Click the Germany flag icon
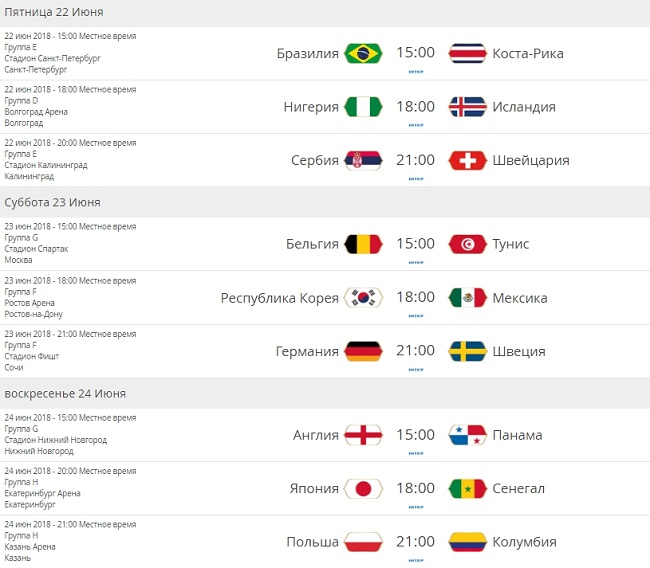650x568 pixels. 362,351
